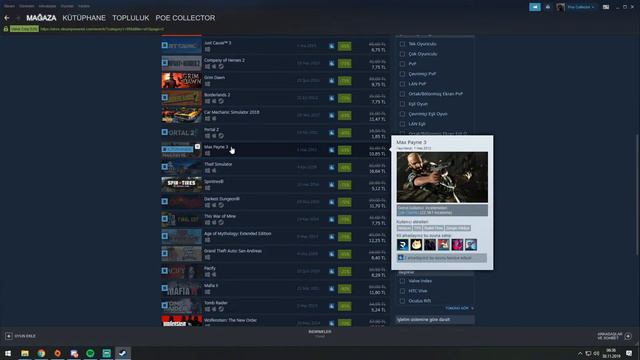Open the notifications bell in the title bar
The height and width of the screenshot is (360, 640).
click(548, 7)
